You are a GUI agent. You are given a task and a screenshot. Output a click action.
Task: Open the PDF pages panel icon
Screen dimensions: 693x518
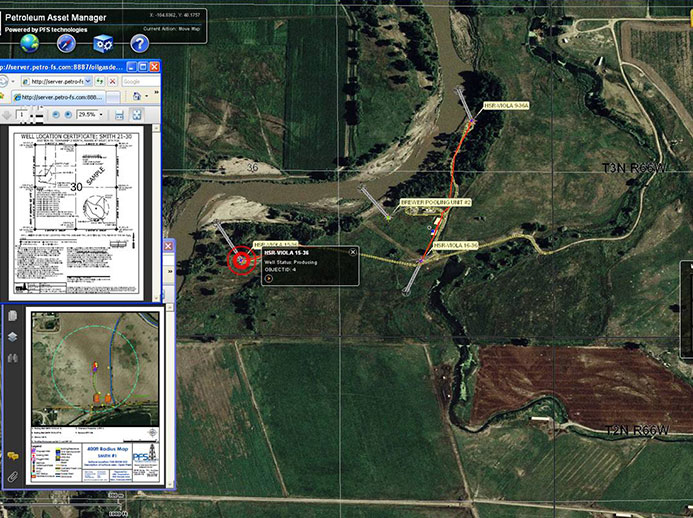coord(12,316)
